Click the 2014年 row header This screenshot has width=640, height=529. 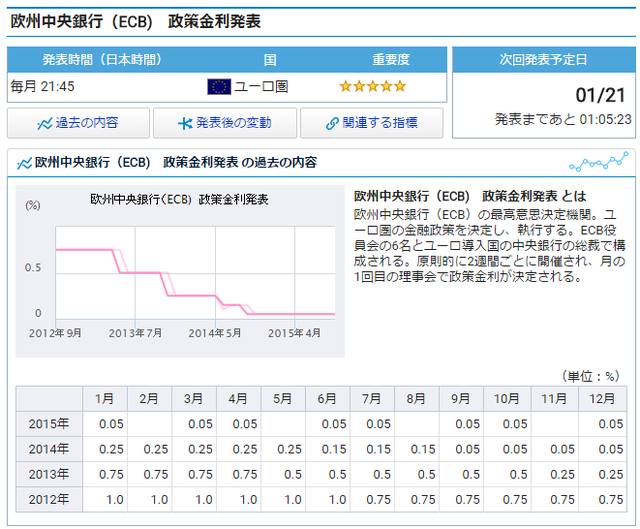(x=49, y=449)
